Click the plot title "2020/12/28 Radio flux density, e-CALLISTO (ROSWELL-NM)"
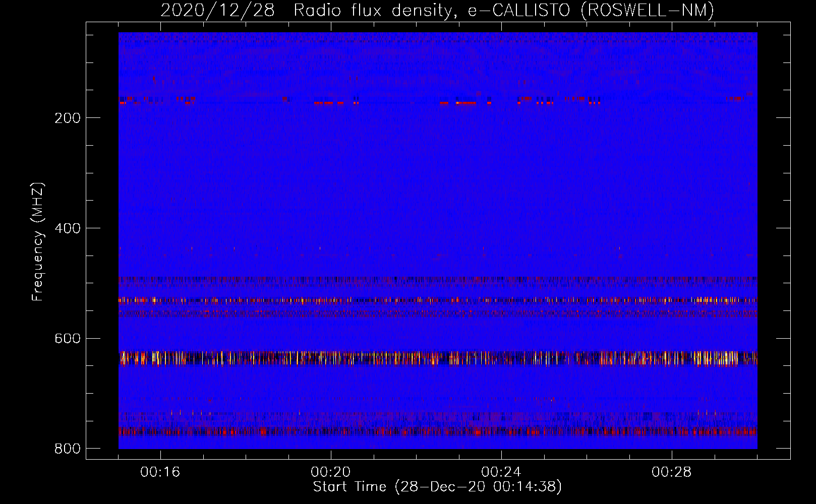Viewport: 816px width, 504px height. pos(437,11)
